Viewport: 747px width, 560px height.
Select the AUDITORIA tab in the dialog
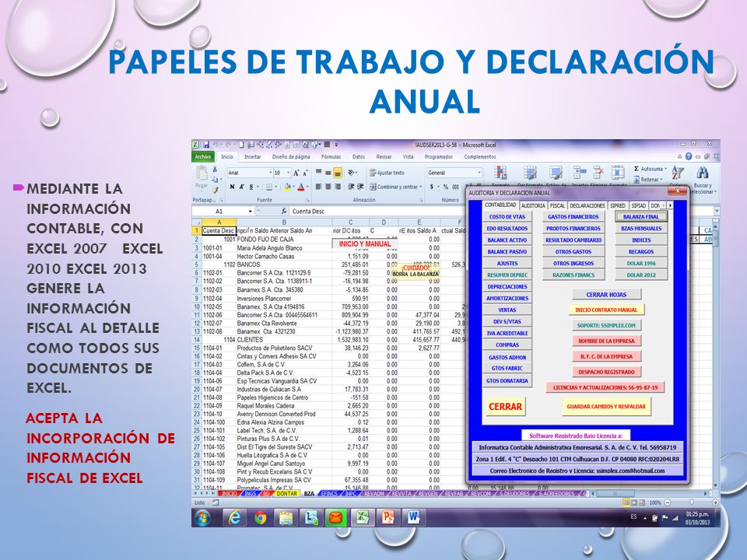[532, 205]
